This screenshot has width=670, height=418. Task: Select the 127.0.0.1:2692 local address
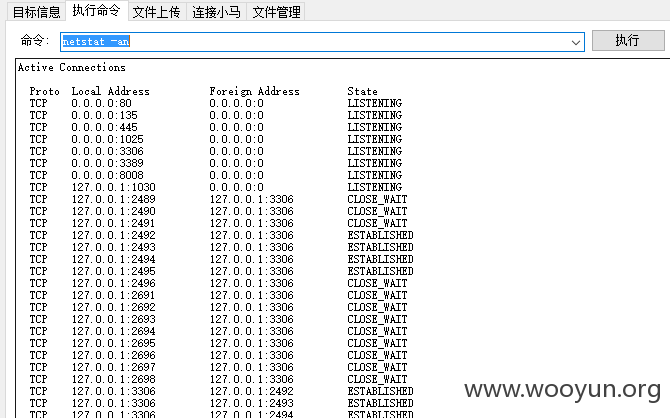tap(113, 306)
